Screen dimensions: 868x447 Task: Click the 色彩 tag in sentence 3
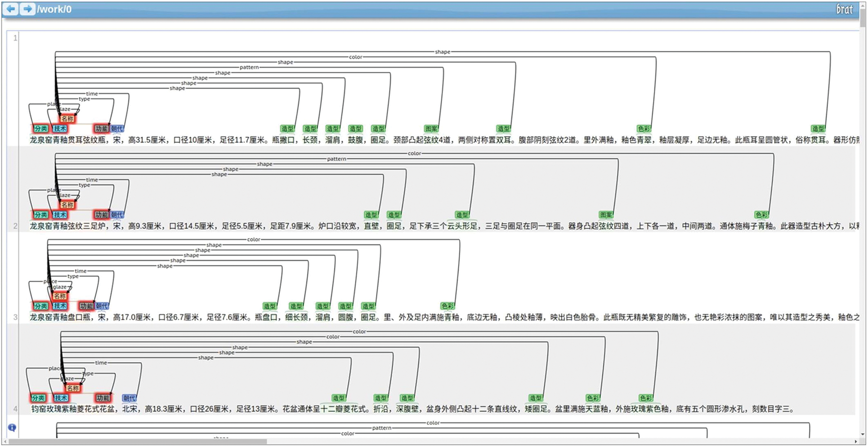click(447, 306)
